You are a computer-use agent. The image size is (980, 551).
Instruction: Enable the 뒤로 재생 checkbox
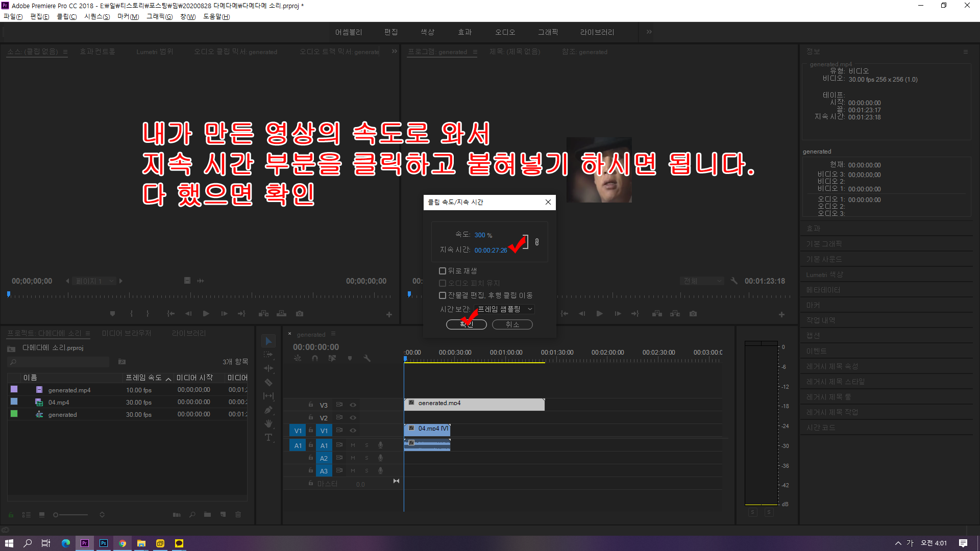(443, 271)
